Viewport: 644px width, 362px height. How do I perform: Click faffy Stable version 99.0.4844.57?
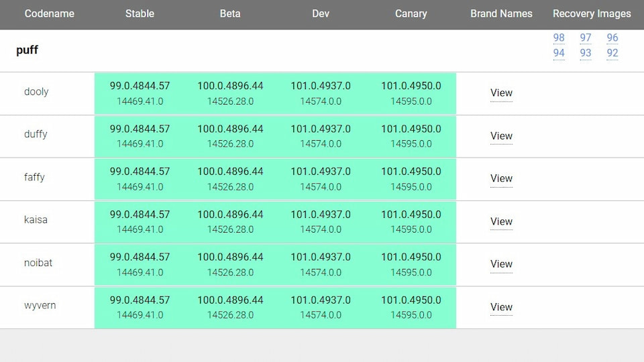pos(140,172)
